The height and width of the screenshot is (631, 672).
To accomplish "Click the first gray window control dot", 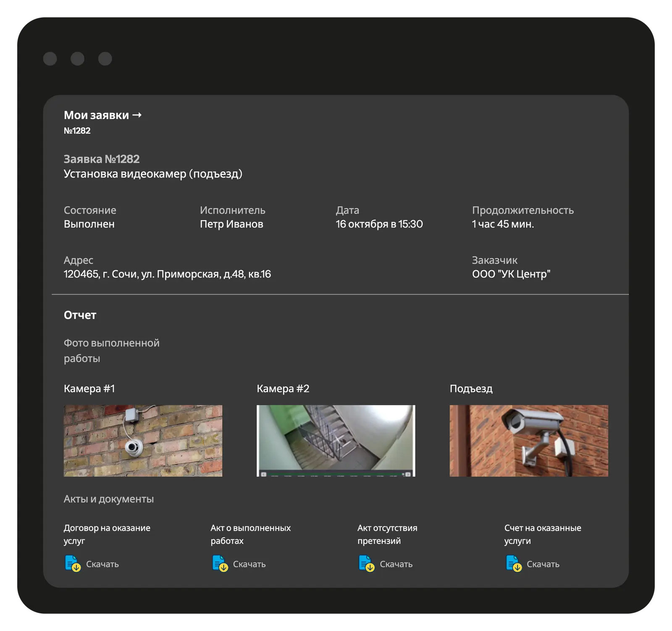I will coord(50,59).
